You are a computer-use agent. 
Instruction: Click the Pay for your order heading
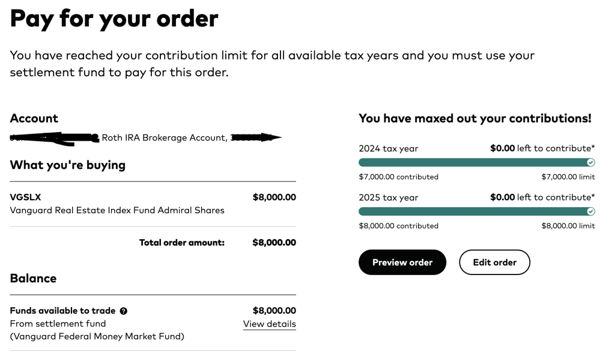click(114, 19)
